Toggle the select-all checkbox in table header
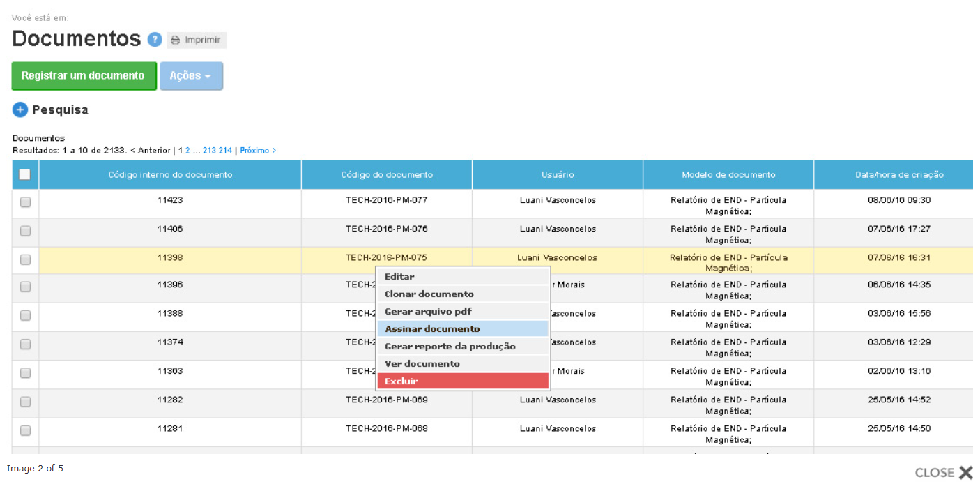This screenshot has width=980, height=484. pos(24,174)
